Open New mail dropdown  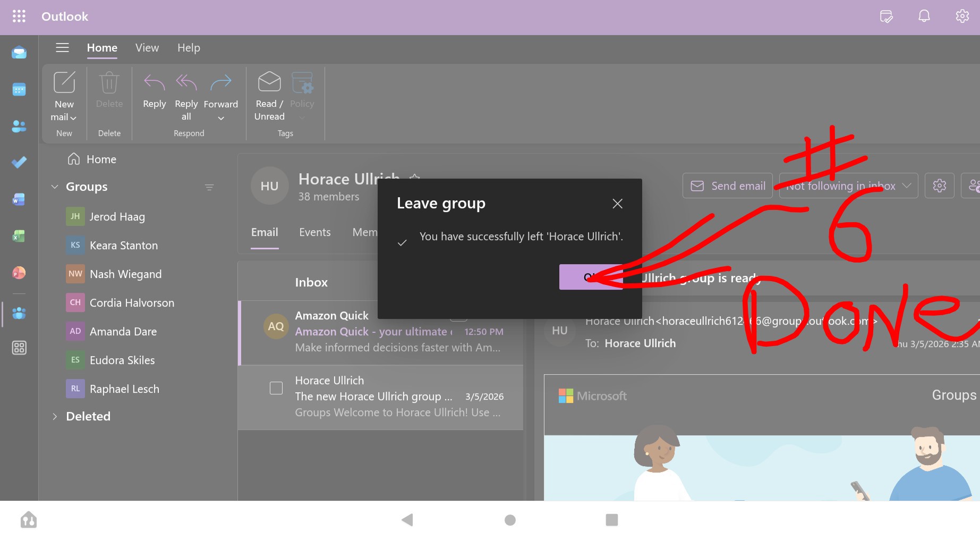point(73,117)
